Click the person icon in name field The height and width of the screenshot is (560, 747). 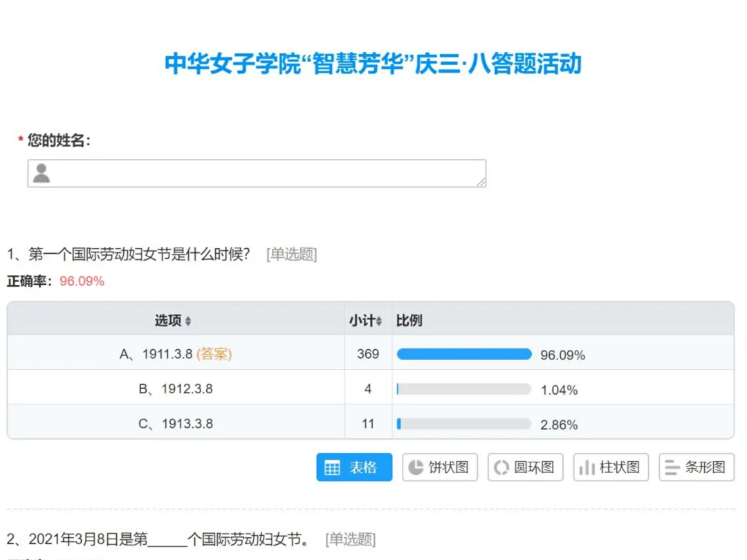click(42, 173)
